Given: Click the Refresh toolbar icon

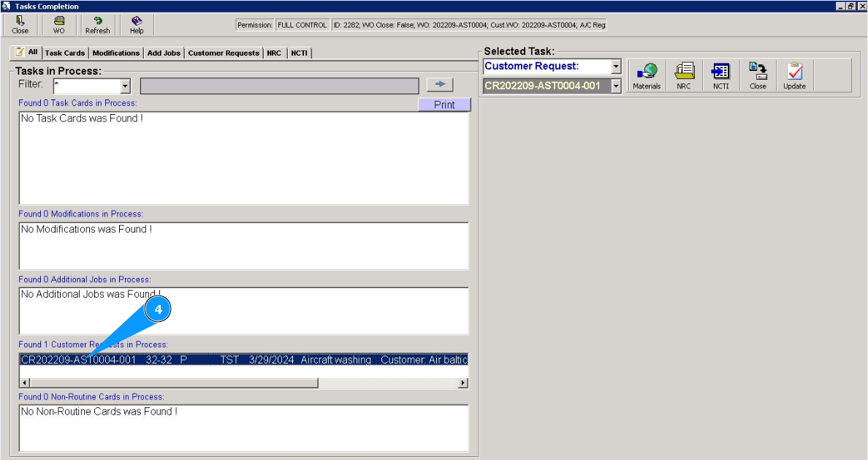Looking at the screenshot, I should (97, 25).
